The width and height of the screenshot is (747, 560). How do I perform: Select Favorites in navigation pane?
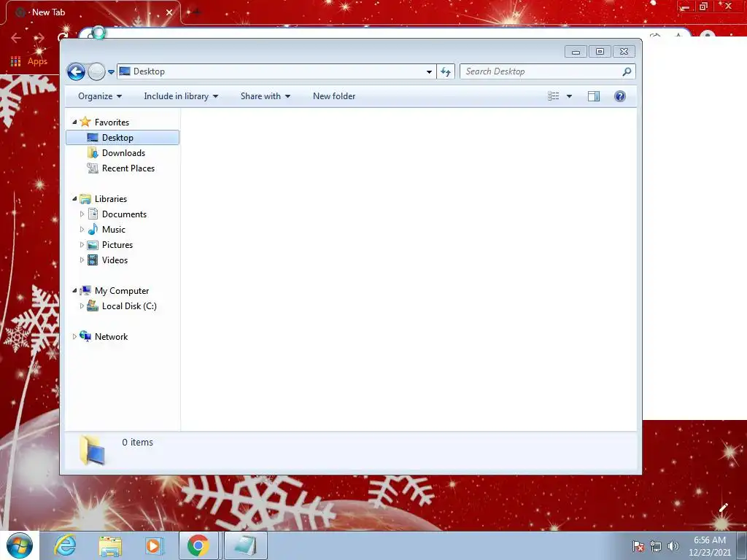pos(112,122)
